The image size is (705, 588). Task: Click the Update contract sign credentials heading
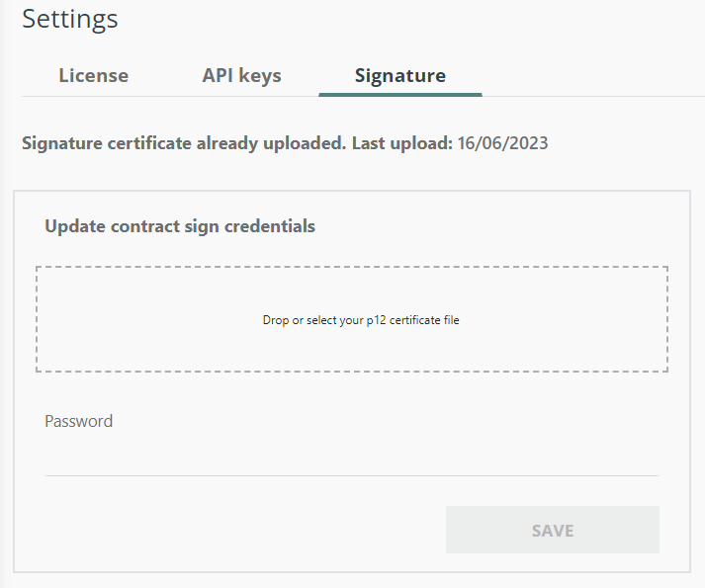(180, 226)
